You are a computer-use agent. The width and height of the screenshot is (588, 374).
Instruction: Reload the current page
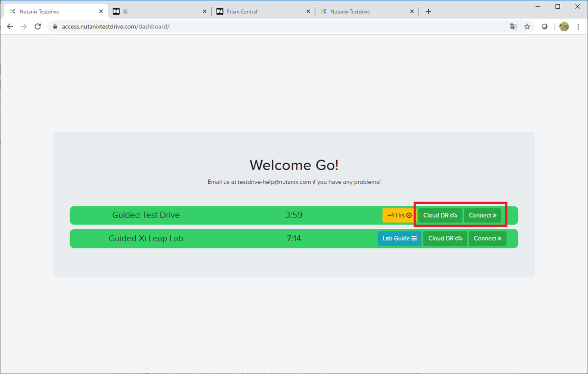[38, 26]
